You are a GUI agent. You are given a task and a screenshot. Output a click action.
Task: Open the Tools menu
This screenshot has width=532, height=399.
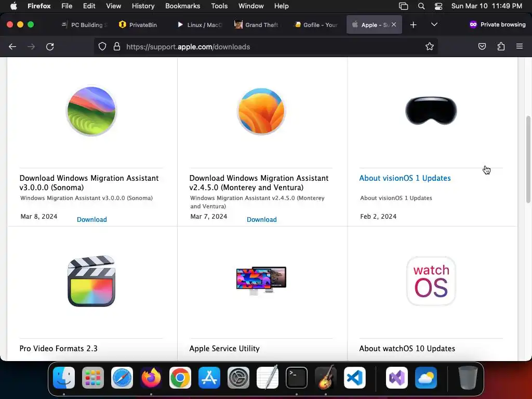pos(219,6)
